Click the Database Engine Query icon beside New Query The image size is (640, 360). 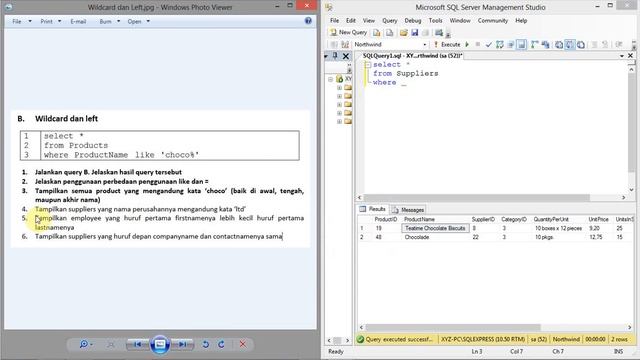click(376, 33)
